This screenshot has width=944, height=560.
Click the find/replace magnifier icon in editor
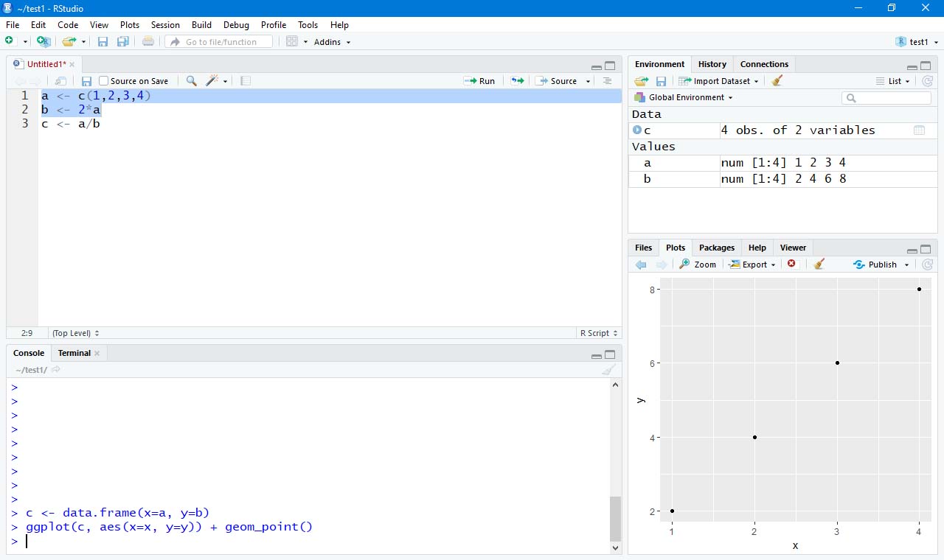(191, 81)
